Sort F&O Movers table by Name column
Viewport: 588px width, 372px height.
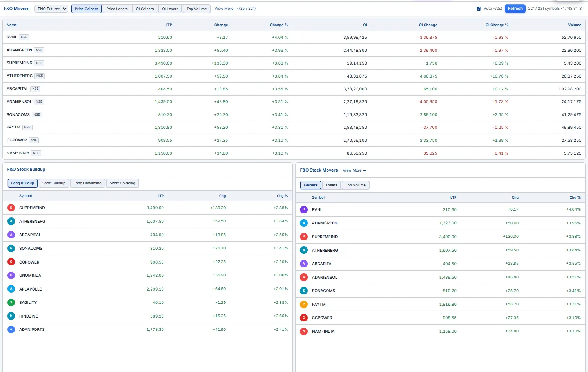tap(12, 25)
